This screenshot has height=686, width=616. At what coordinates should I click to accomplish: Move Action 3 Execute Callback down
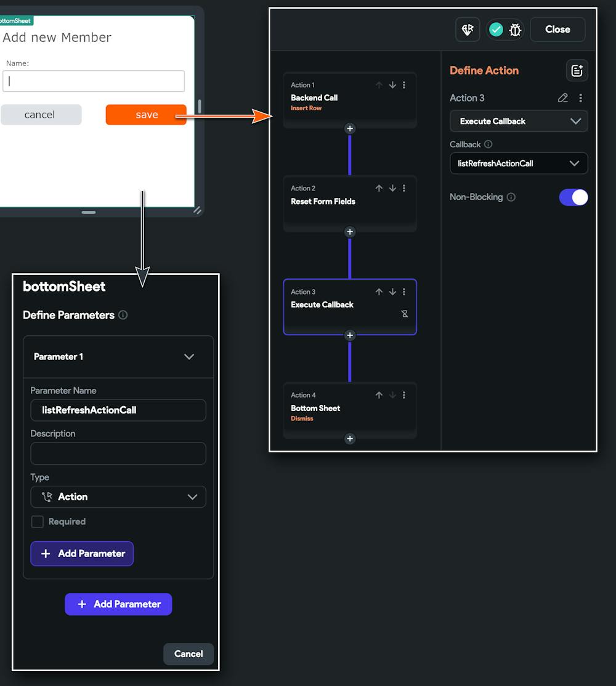point(392,292)
